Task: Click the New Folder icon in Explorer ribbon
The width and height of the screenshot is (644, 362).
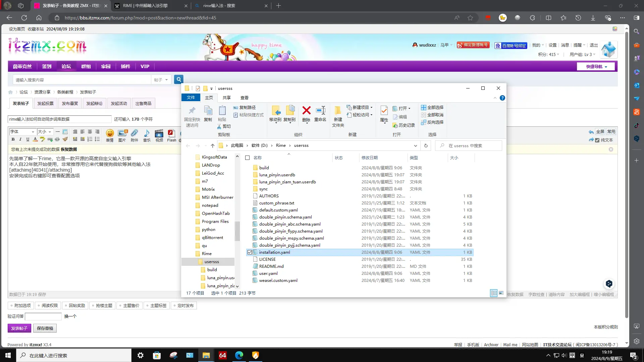Action: click(x=338, y=110)
